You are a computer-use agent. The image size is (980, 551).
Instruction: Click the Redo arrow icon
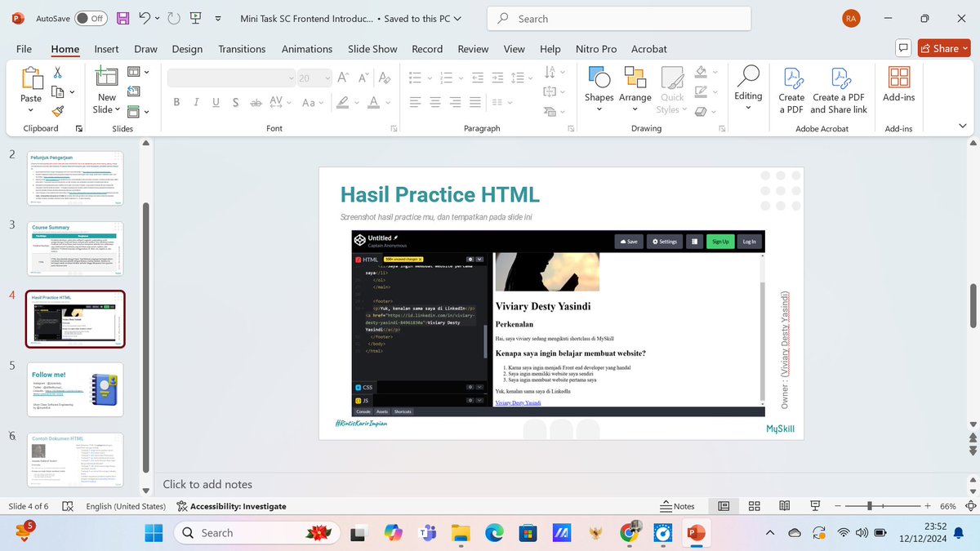173,18
